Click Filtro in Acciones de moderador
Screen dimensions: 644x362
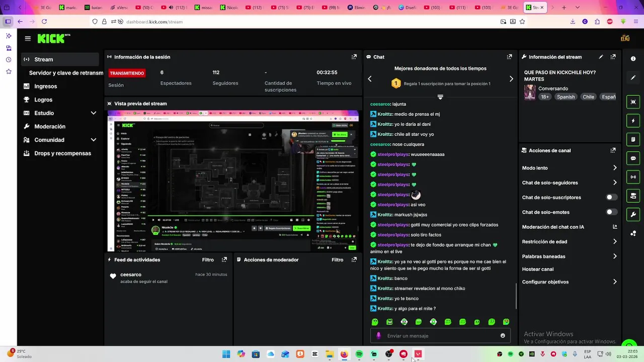(338, 260)
